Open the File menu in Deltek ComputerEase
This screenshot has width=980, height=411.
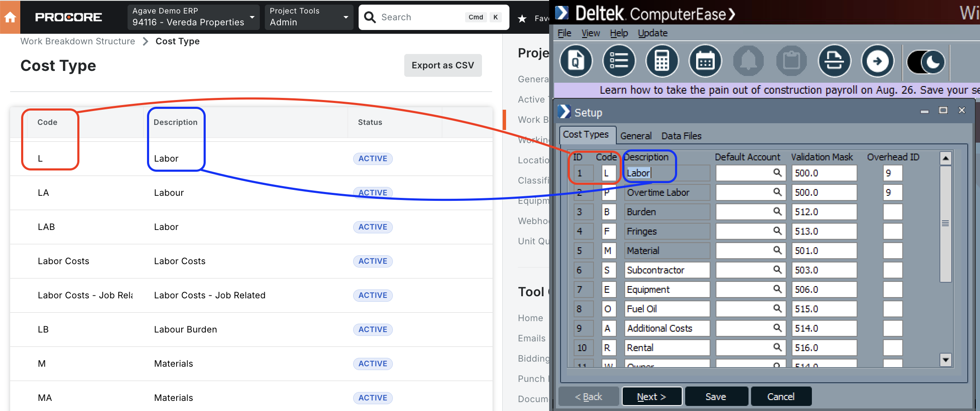pos(564,33)
